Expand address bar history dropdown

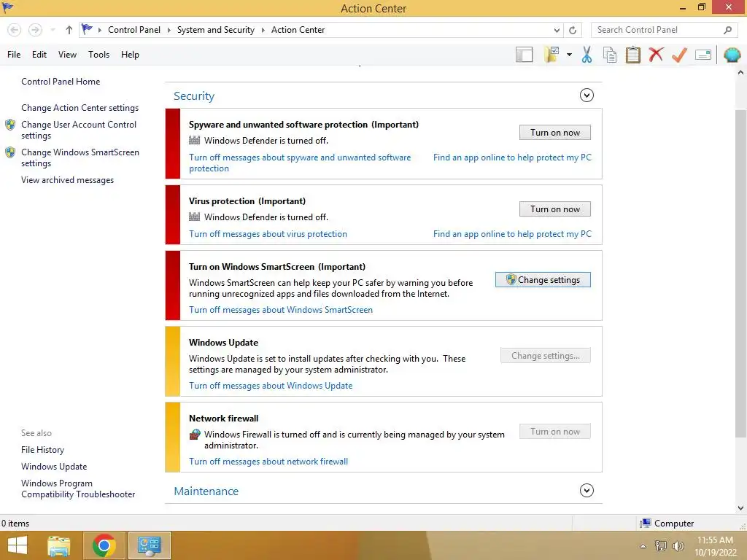(557, 30)
